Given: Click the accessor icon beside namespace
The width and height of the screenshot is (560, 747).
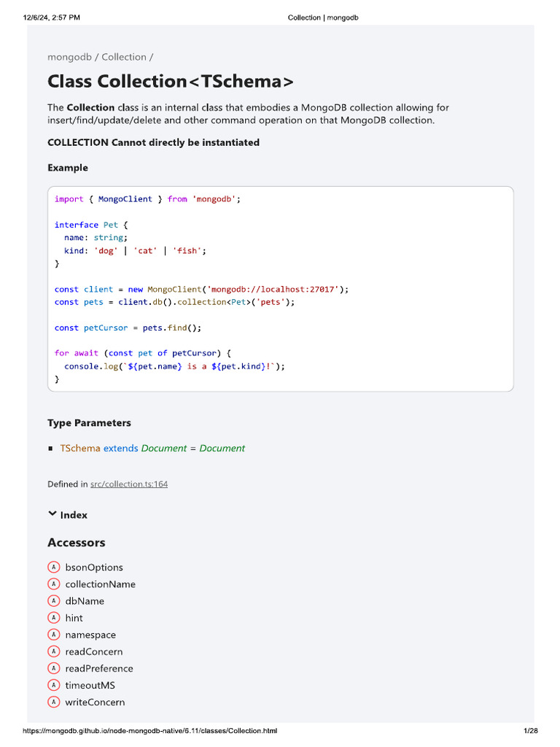Looking at the screenshot, I should click(53, 635).
